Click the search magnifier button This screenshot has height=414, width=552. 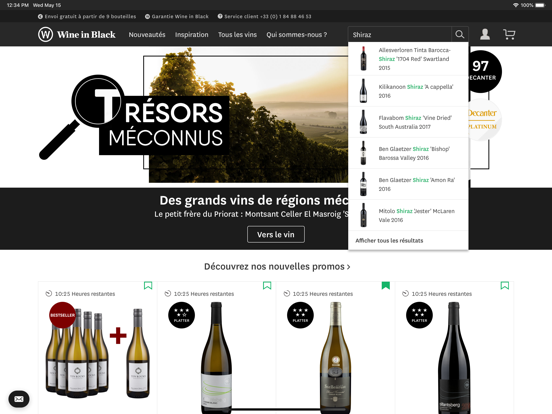[x=460, y=34]
